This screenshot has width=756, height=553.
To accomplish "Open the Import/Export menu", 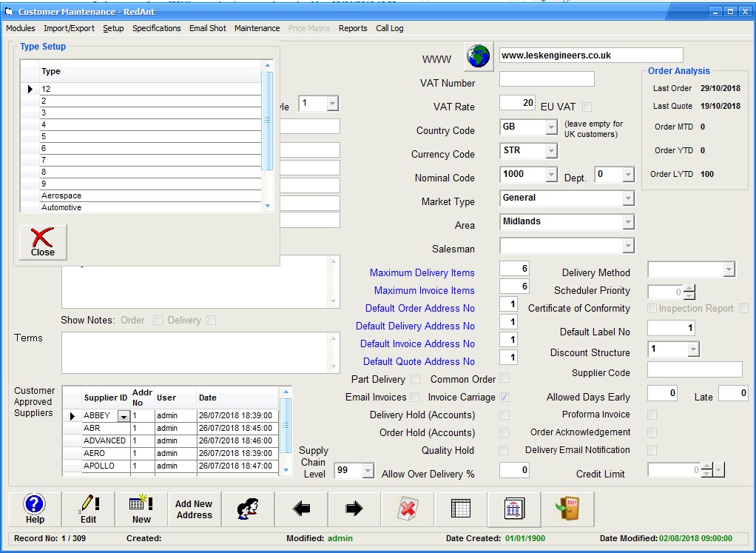I will click(x=69, y=28).
